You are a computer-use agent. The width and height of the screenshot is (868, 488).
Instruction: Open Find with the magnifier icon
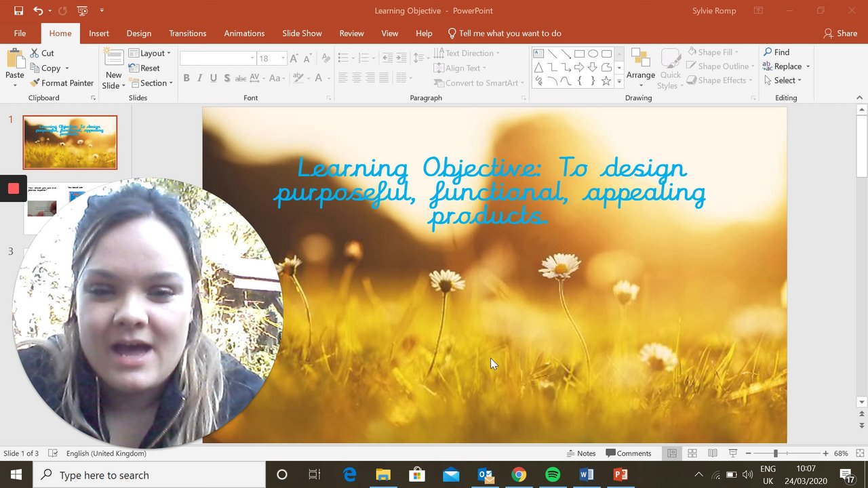click(776, 52)
